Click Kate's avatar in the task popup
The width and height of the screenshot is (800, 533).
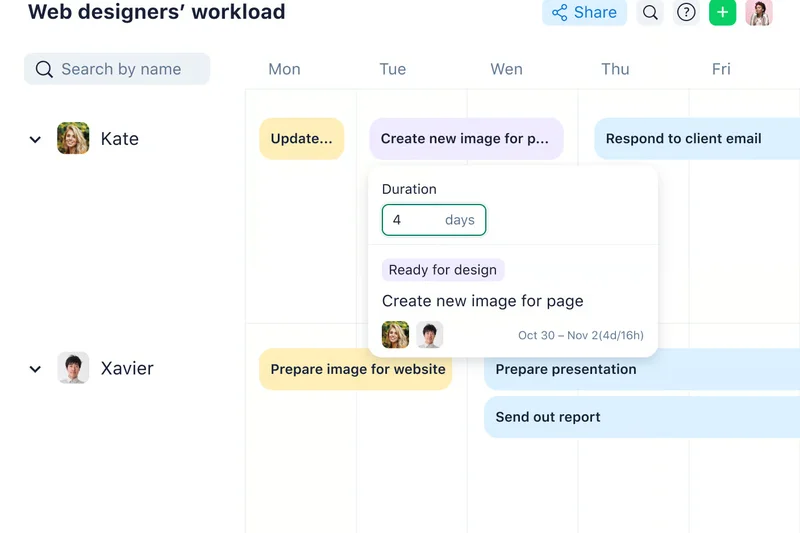[395, 335]
